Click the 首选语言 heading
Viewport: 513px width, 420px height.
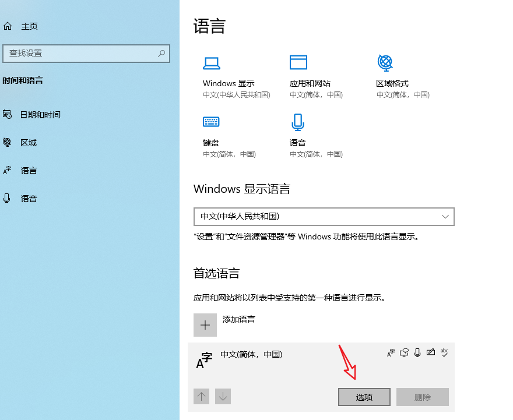tap(217, 273)
